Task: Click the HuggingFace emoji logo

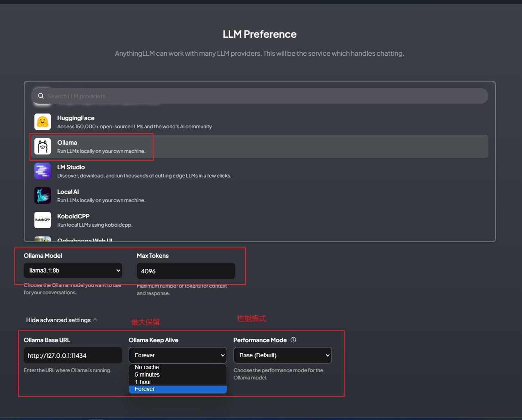Action: (x=43, y=122)
